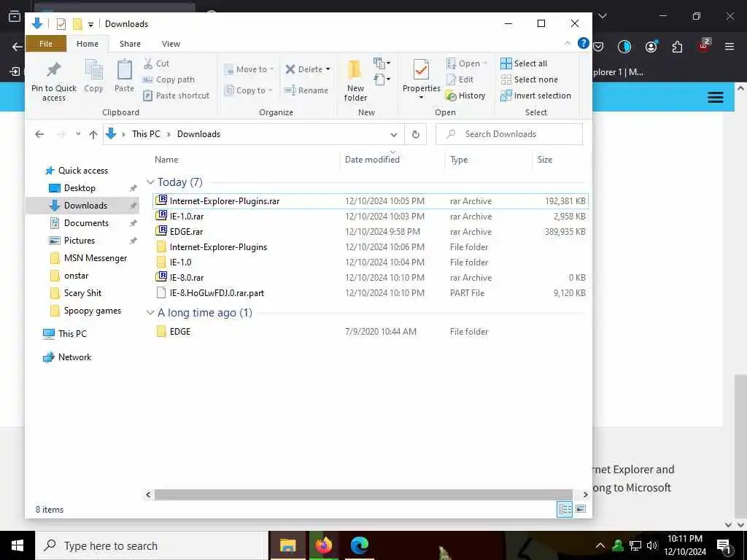Sort by the Name column header

pyautogui.click(x=166, y=160)
